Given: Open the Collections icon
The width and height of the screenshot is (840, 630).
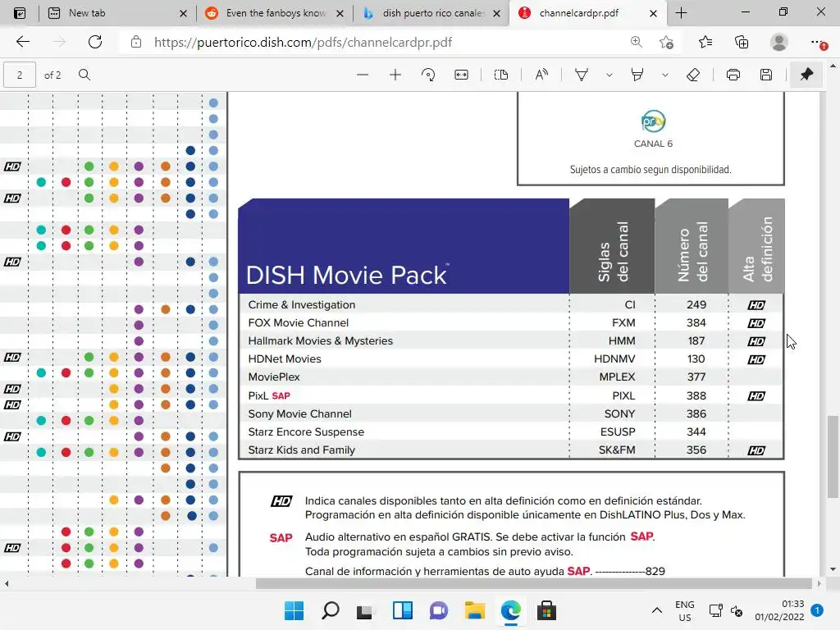Looking at the screenshot, I should pos(742,42).
